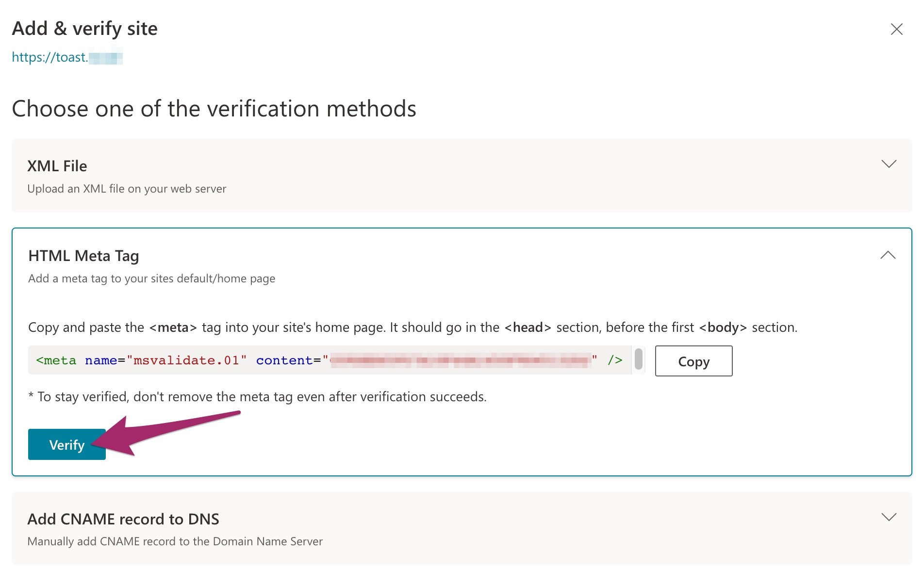The width and height of the screenshot is (924, 587).
Task: Copy the meta tag code
Action: 693,361
